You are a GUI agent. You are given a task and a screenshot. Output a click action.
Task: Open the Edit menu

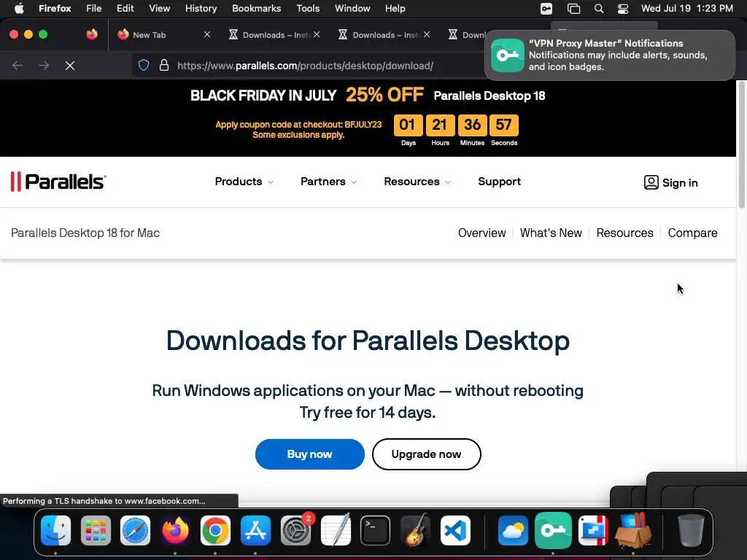pos(125,9)
